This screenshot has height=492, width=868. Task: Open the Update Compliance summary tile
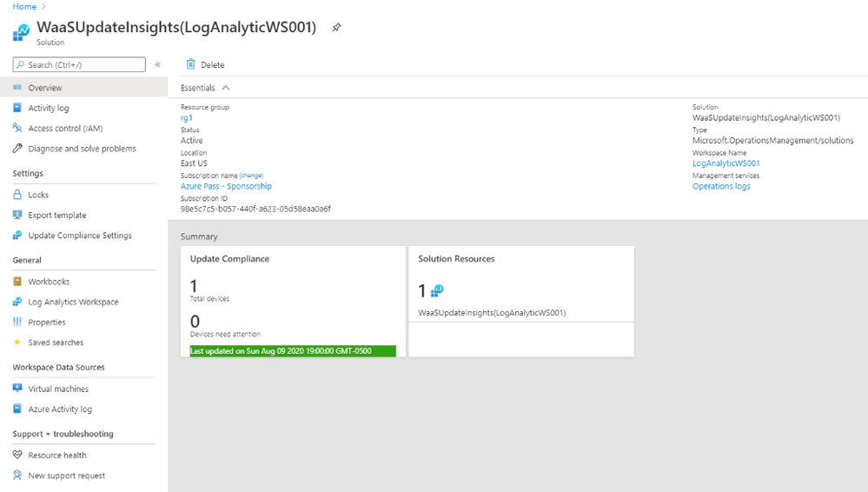point(293,302)
